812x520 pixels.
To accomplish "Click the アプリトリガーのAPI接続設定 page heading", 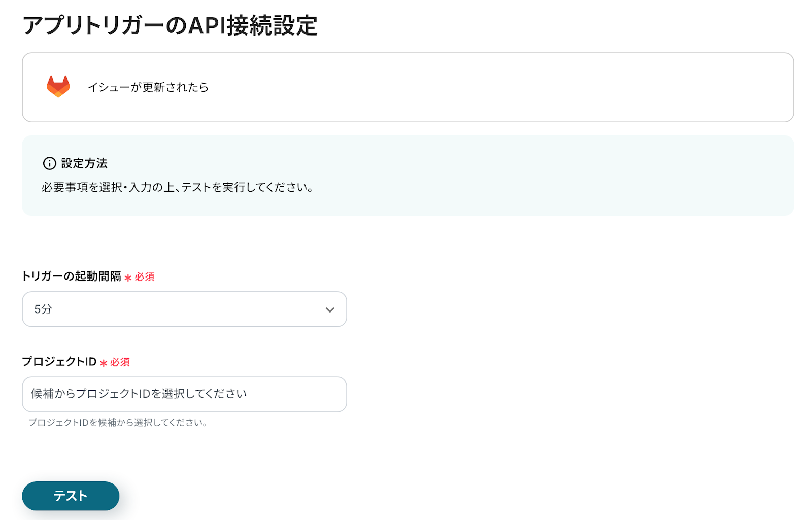I will (170, 25).
